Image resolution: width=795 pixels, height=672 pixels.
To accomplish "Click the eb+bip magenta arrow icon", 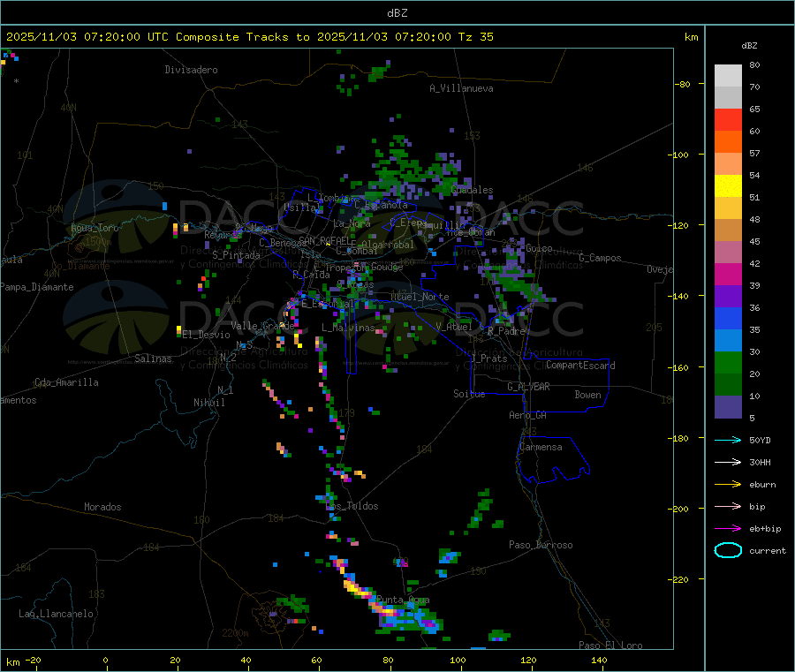I will click(x=728, y=529).
